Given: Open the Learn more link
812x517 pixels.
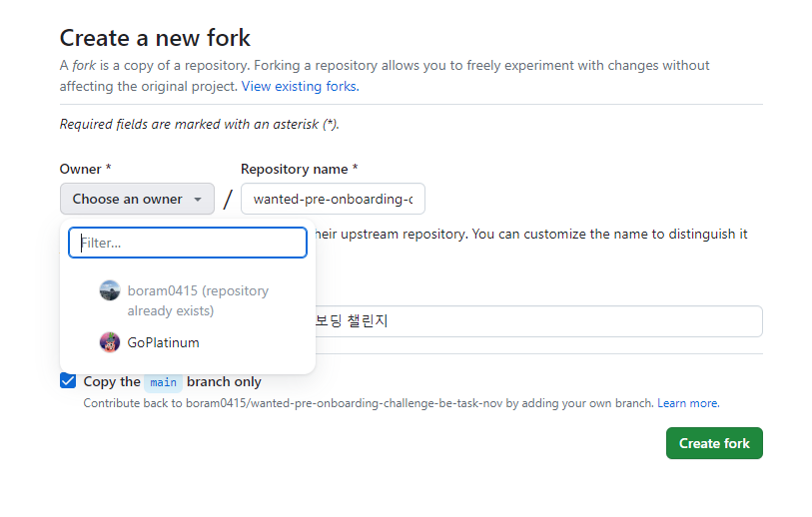Looking at the screenshot, I should point(688,403).
